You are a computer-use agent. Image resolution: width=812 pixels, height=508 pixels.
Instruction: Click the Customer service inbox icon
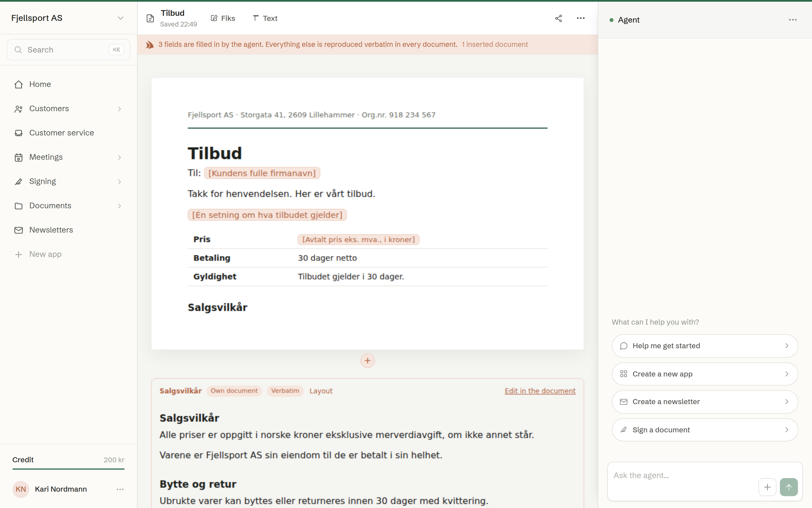pos(18,133)
